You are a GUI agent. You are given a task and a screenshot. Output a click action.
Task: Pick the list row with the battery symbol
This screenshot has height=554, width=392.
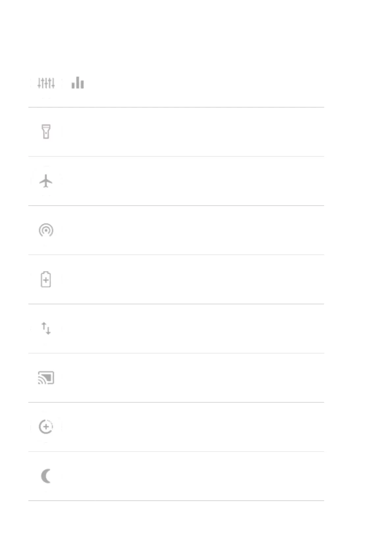176,279
